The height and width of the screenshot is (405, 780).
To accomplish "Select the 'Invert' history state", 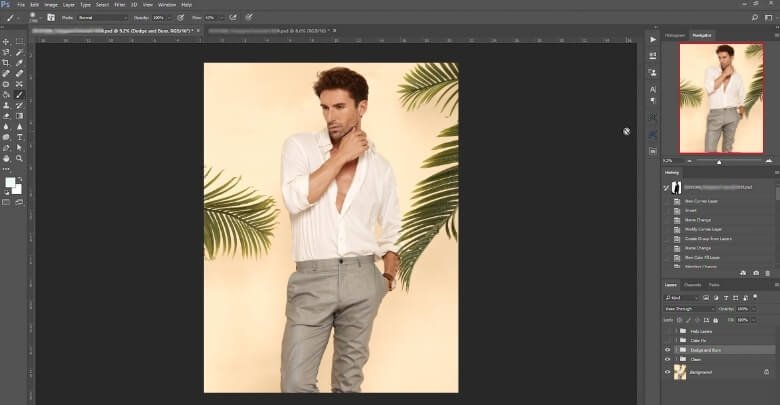I will [x=690, y=210].
